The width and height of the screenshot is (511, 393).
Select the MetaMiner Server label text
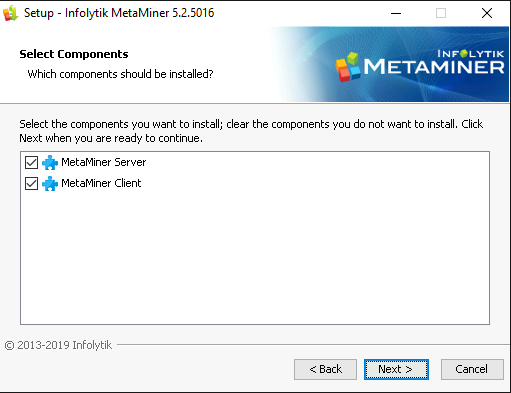coord(104,162)
